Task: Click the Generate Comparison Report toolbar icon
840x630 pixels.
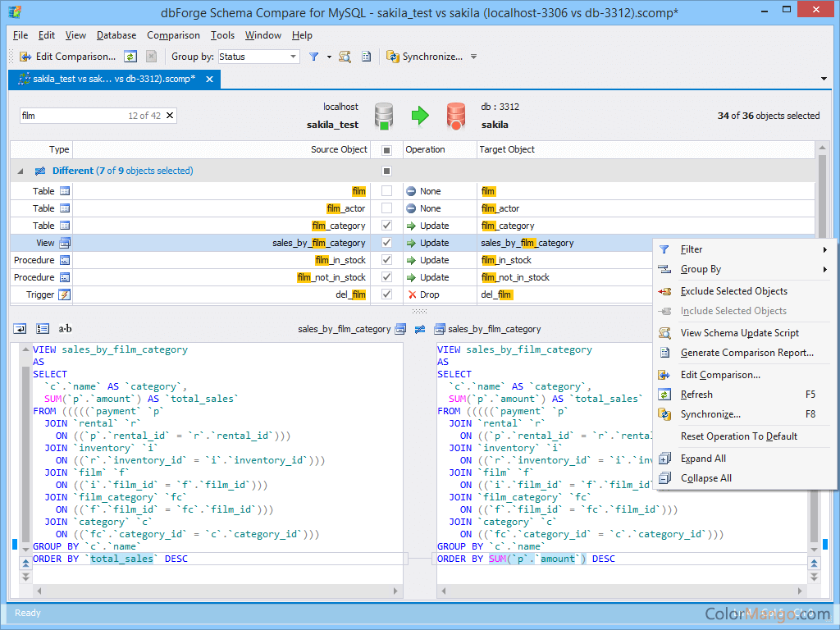Action: coord(365,57)
